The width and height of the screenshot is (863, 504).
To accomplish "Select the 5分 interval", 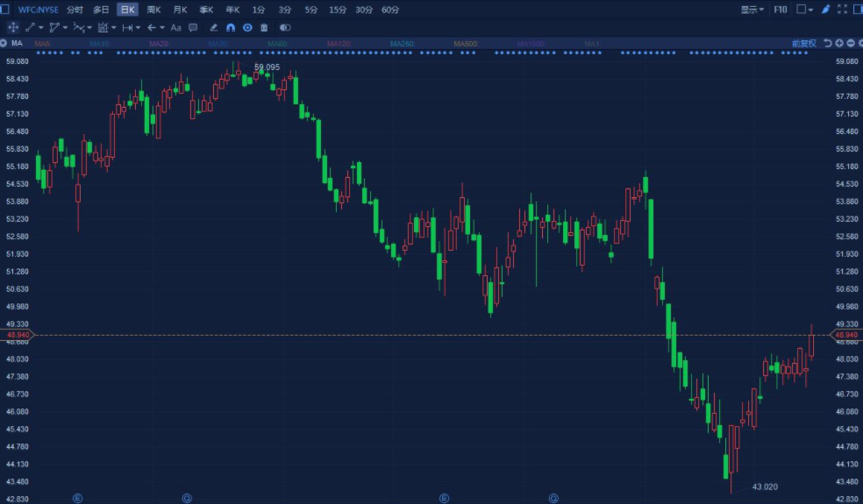I will point(311,10).
